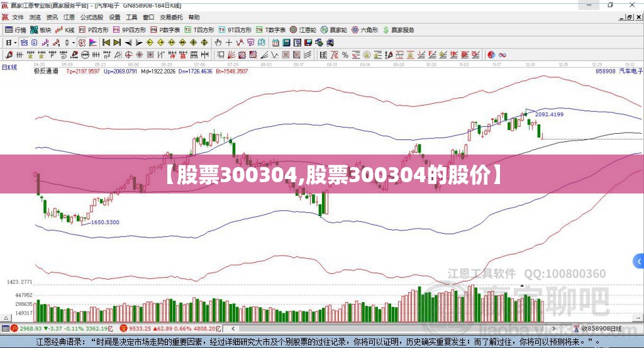644x348 pixels.
Task: Jump to first bar icon
Action: pyautogui.click(x=106, y=43)
